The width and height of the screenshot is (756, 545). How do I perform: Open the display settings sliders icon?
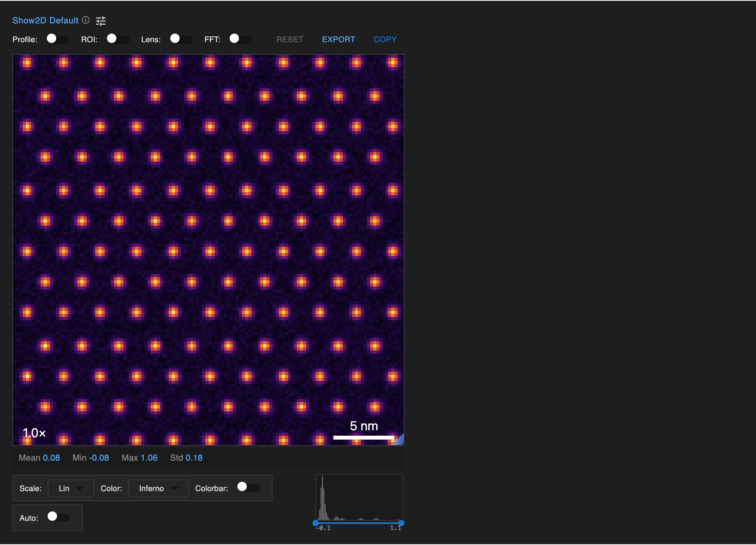click(100, 21)
